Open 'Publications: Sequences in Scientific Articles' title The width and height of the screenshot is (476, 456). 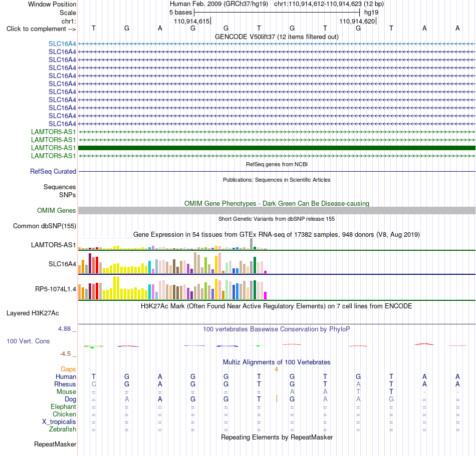[x=277, y=180]
